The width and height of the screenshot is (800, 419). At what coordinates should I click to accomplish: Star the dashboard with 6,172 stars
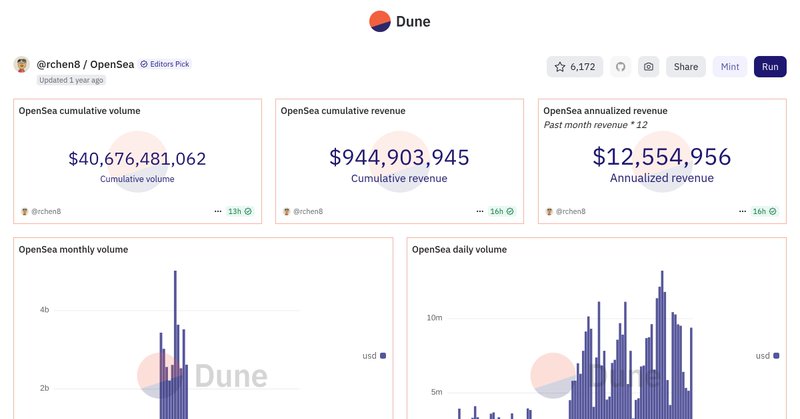(574, 67)
